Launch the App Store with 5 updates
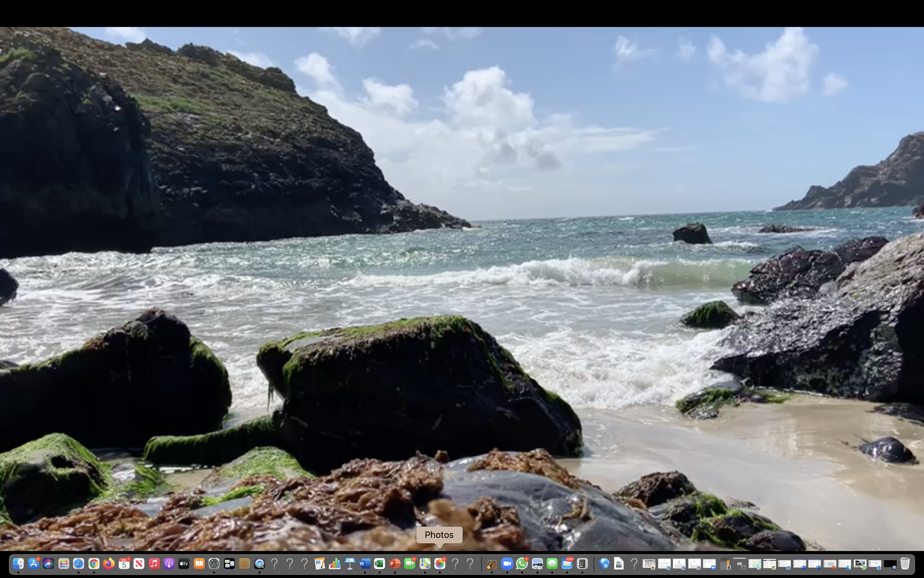 point(33,564)
